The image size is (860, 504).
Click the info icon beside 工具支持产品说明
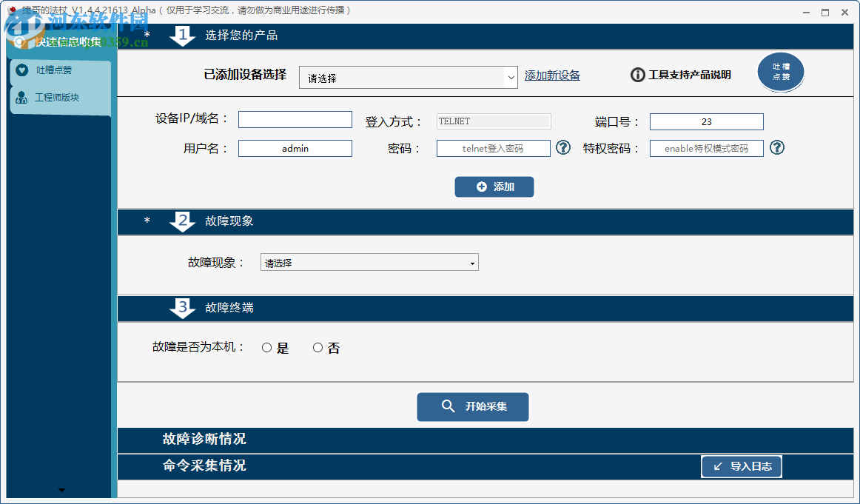(637, 73)
